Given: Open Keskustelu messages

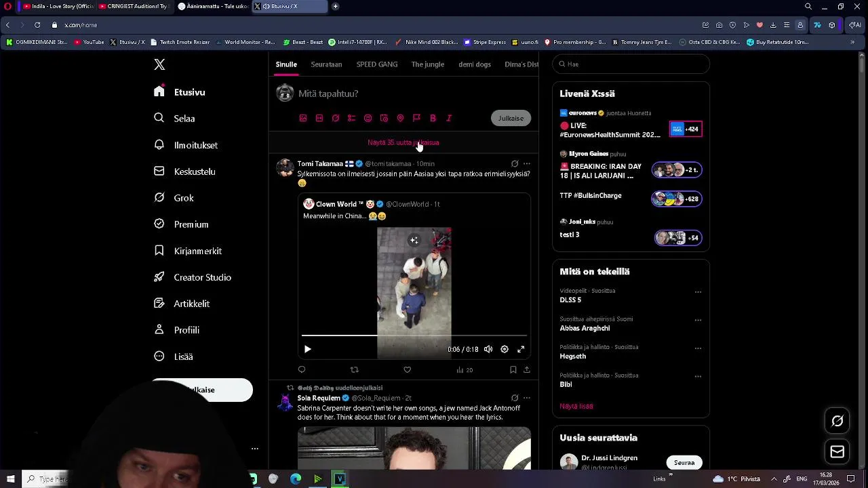Looking at the screenshot, I should click(x=184, y=171).
